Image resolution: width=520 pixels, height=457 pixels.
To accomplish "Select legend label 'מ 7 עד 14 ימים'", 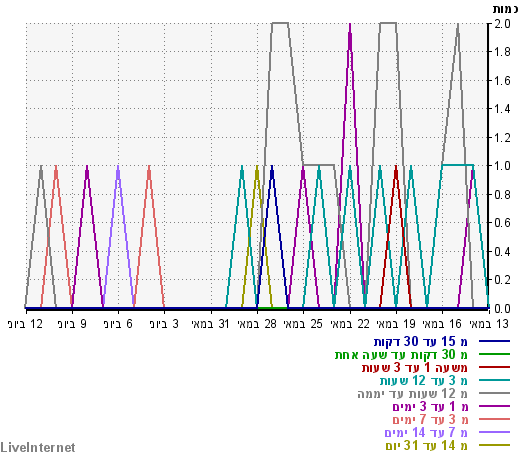I will [x=426, y=432].
